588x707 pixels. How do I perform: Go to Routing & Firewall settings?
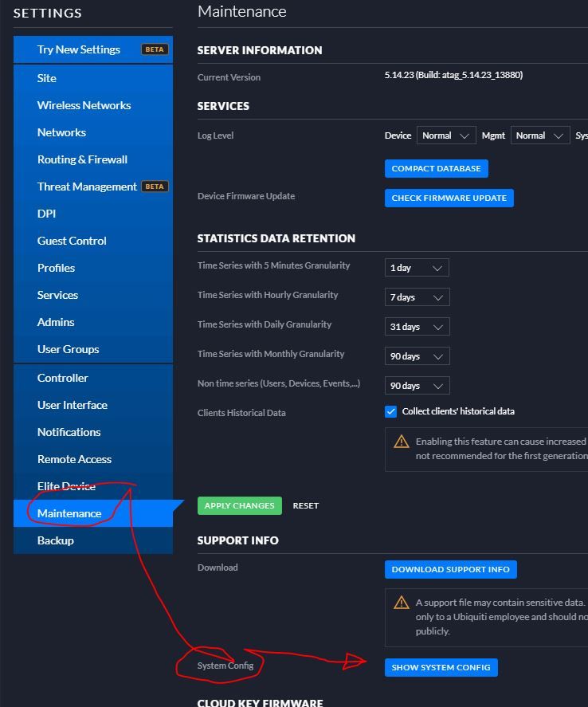point(82,159)
